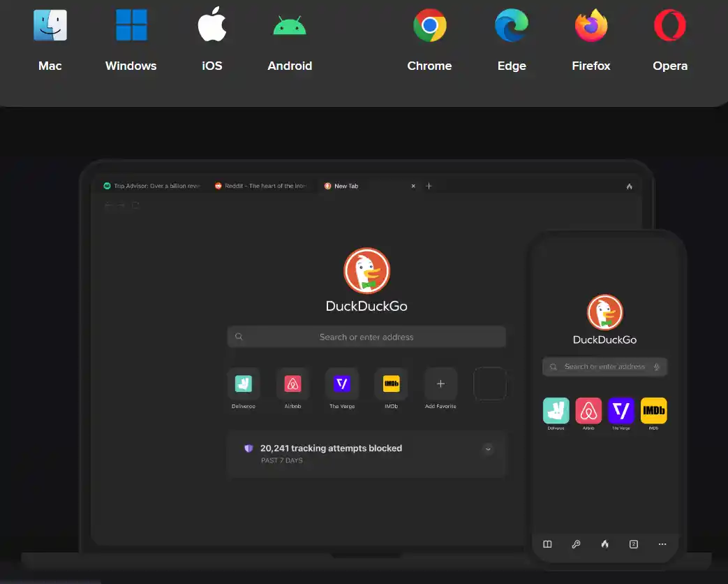The width and height of the screenshot is (728, 584).
Task: Focus the laptop Search or enter address field
Action: pos(366,337)
